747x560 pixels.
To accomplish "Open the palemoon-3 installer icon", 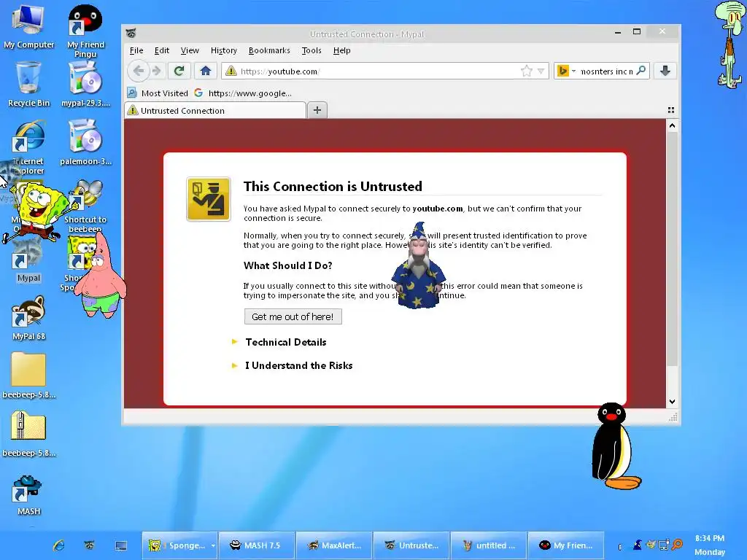I will (85, 142).
